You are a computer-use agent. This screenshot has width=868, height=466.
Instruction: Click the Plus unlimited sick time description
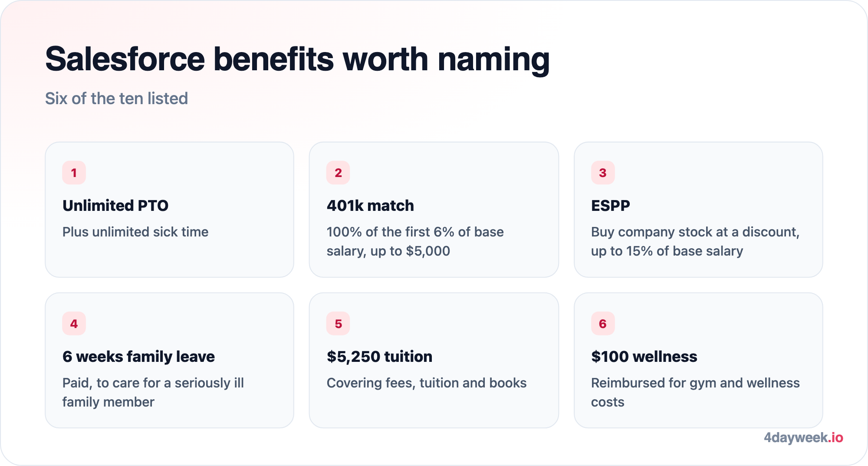pos(135,232)
